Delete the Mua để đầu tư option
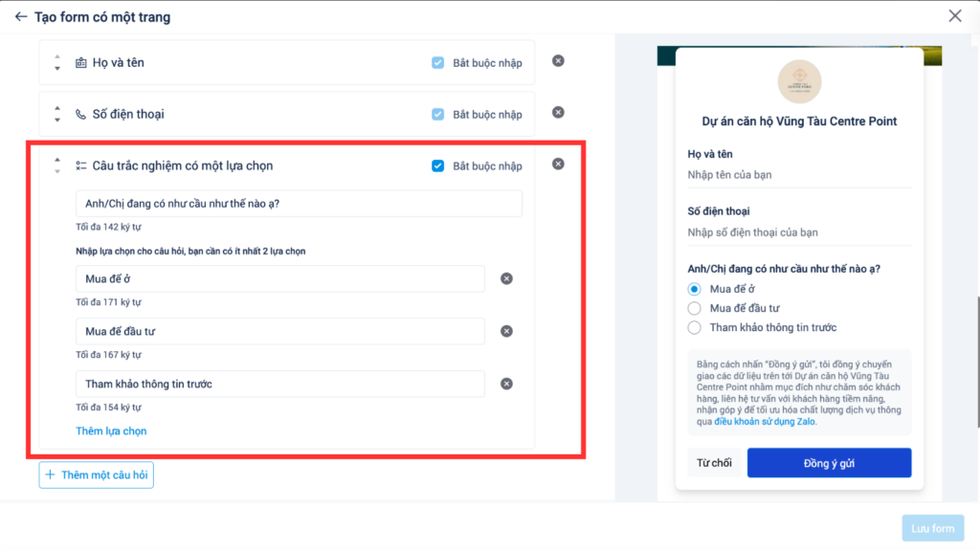 pos(506,331)
